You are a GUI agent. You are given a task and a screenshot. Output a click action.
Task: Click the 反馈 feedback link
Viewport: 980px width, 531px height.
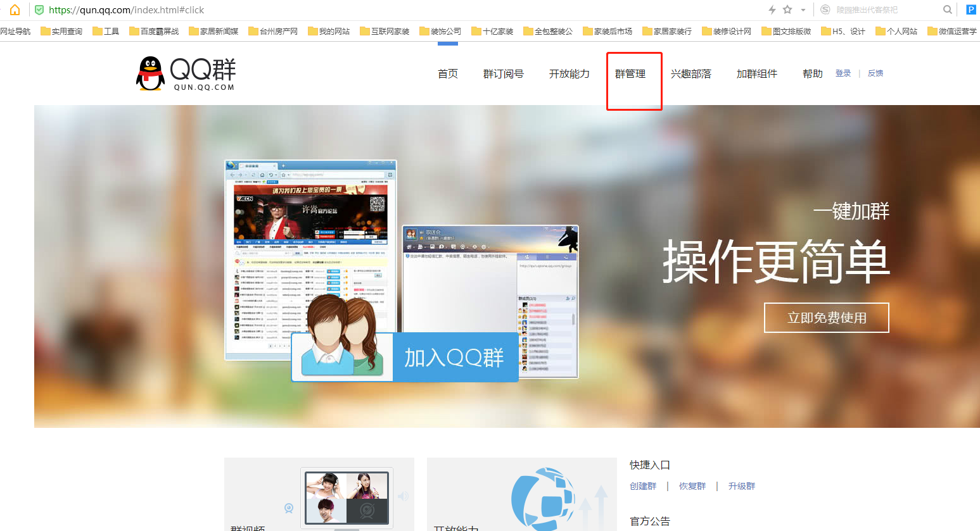(x=875, y=73)
